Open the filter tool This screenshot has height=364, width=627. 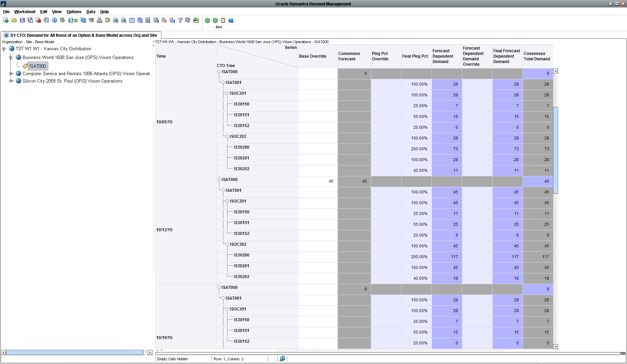point(180,20)
